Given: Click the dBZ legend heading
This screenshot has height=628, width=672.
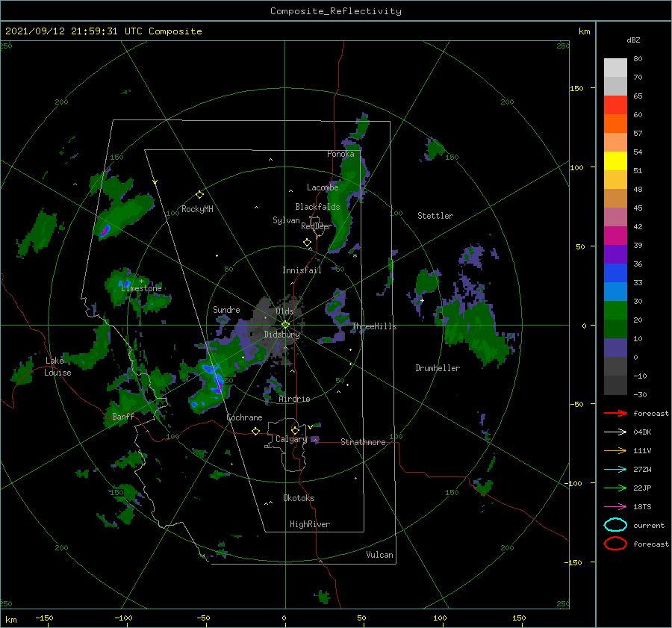Looking at the screenshot, I should pyautogui.click(x=633, y=40).
